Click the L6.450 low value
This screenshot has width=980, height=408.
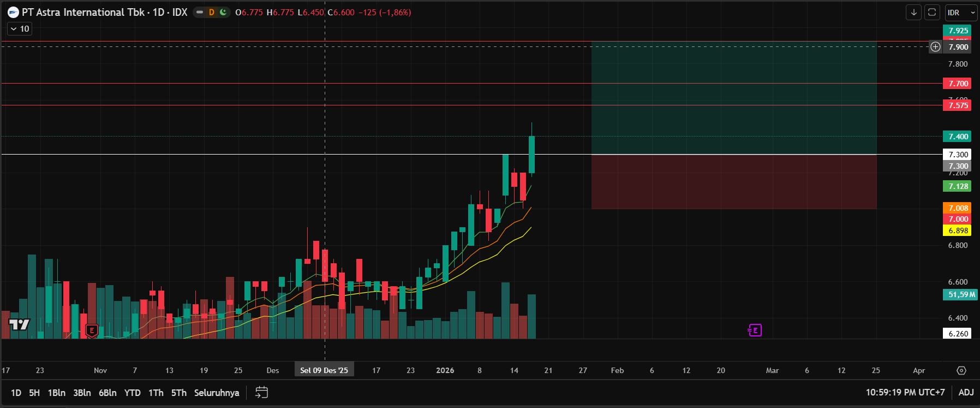pyautogui.click(x=310, y=13)
